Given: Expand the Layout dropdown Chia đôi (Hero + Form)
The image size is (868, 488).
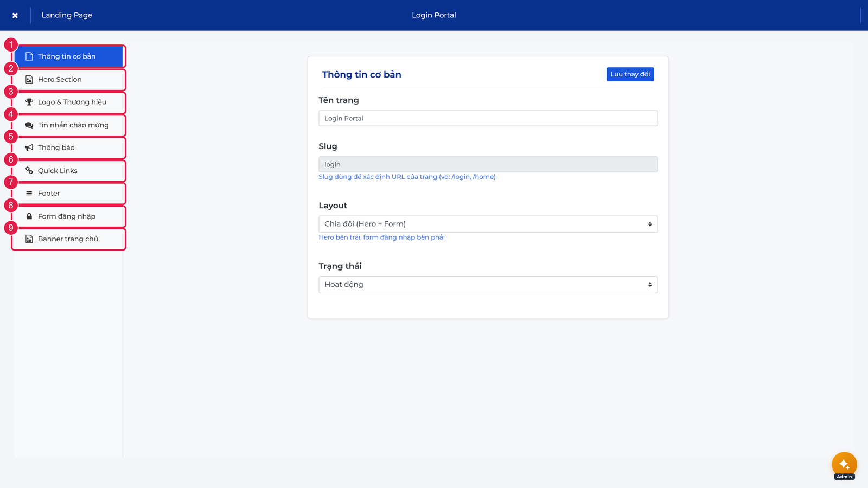Looking at the screenshot, I should [x=488, y=224].
